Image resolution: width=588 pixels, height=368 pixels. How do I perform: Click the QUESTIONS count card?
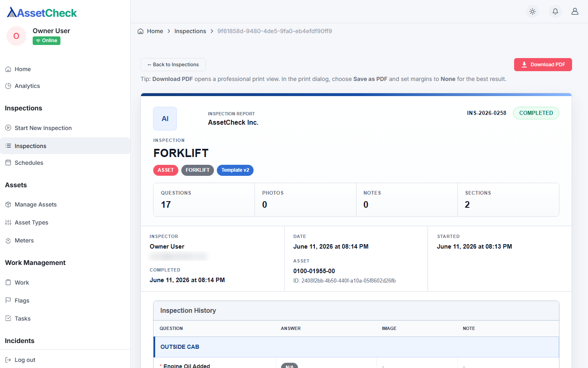[x=204, y=200]
